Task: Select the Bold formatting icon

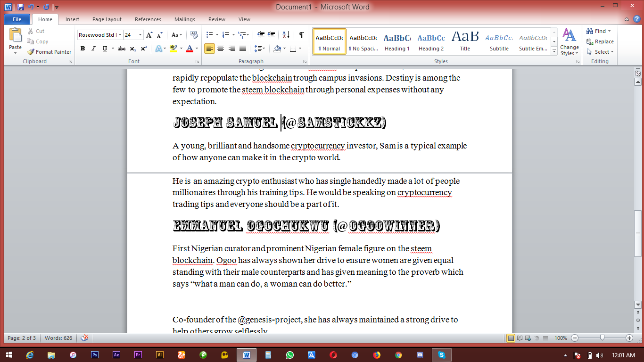Action: point(83,49)
